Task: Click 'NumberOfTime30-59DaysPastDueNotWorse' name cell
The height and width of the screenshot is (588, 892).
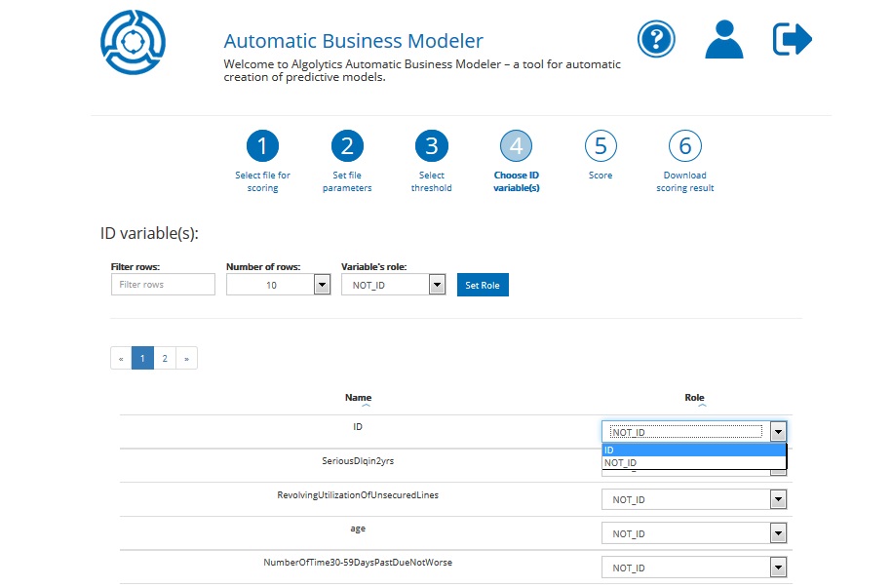Action: point(358,563)
